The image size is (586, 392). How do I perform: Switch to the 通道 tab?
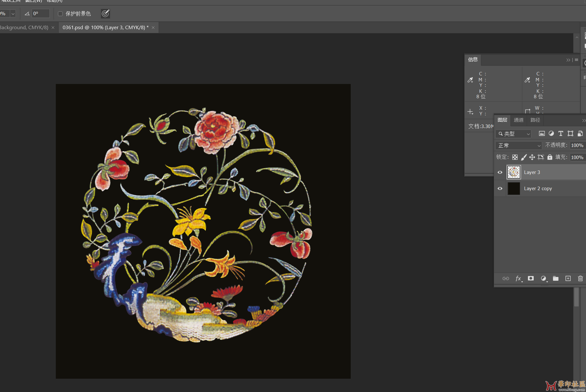tap(518, 120)
